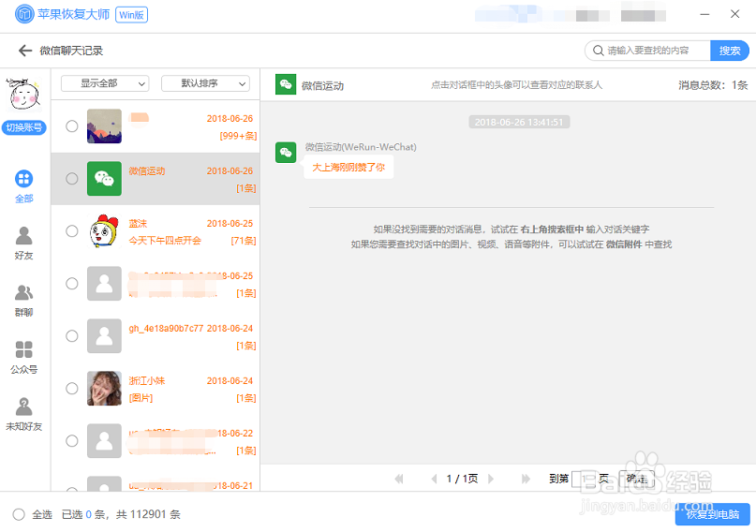This screenshot has width=756, height=532.
Task: Select radio for 蓝沫 conversation
Action: [72, 231]
